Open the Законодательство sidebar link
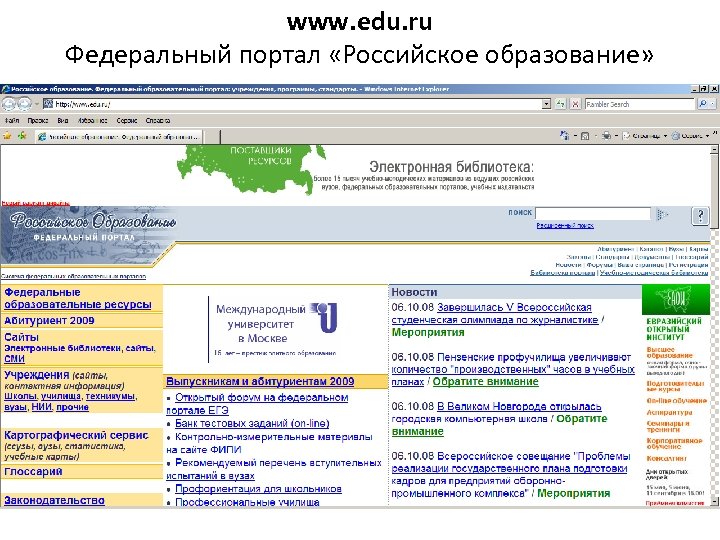The image size is (720, 540). [x=54, y=500]
